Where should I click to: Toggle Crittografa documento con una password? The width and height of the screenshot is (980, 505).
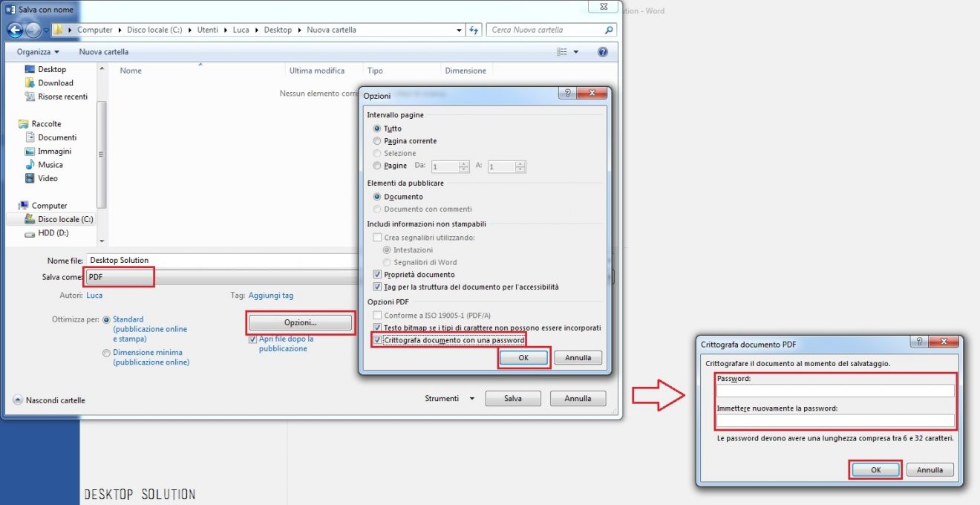[377, 341]
